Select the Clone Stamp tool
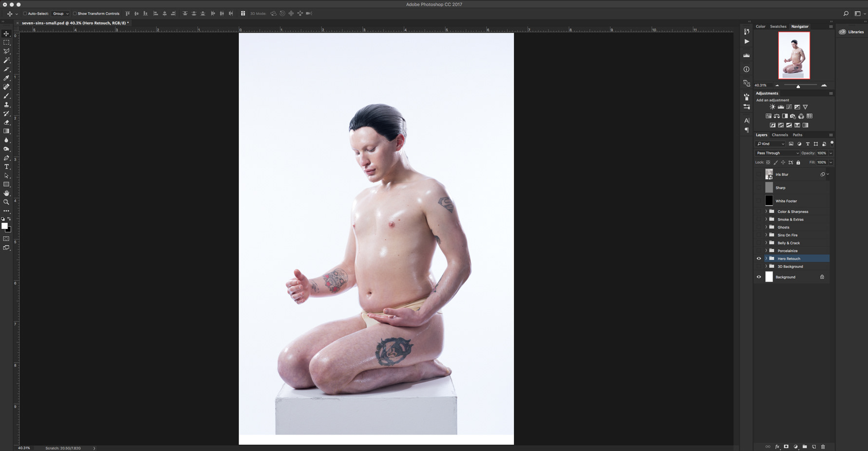The image size is (868, 451). coord(6,105)
